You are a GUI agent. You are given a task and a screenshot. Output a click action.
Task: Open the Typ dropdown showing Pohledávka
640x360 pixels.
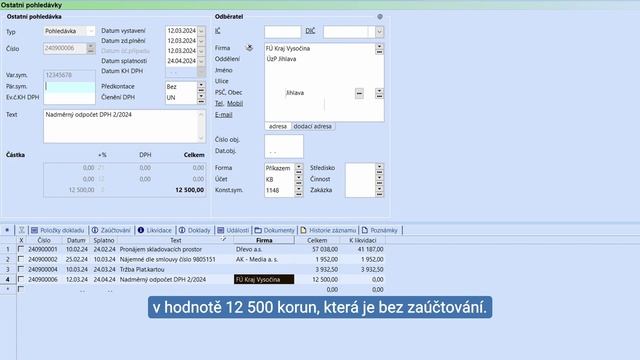click(91, 31)
